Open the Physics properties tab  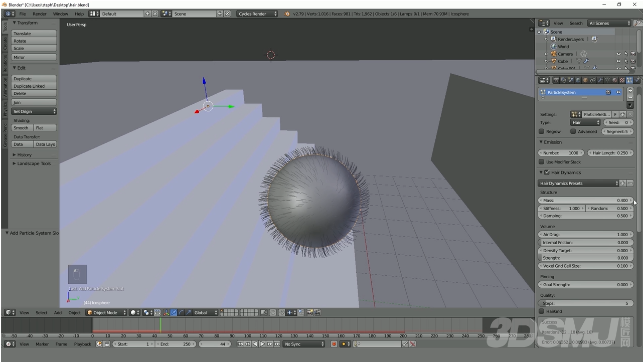tap(637, 80)
